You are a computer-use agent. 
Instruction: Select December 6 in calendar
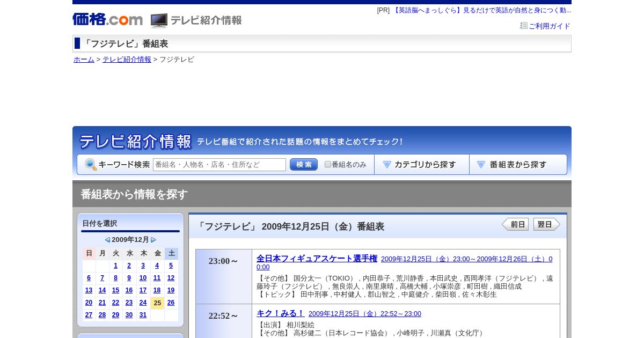click(89, 278)
